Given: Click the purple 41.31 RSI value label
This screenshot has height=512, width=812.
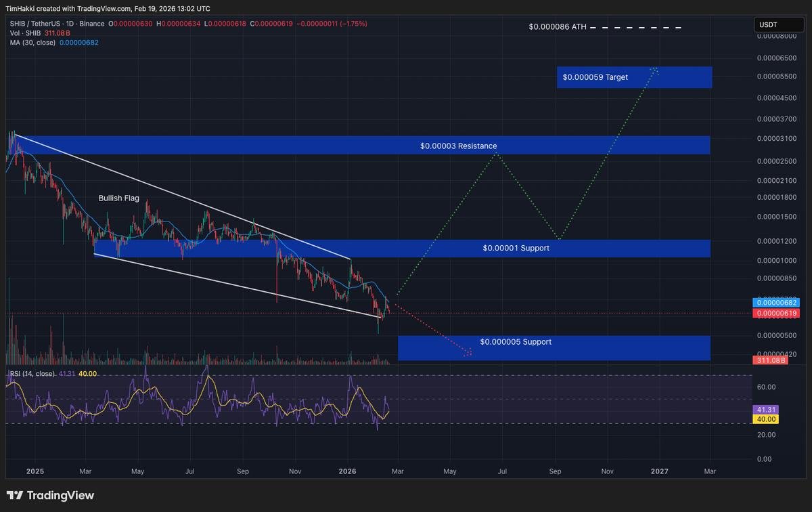Looking at the screenshot, I should pyautogui.click(x=765, y=409).
